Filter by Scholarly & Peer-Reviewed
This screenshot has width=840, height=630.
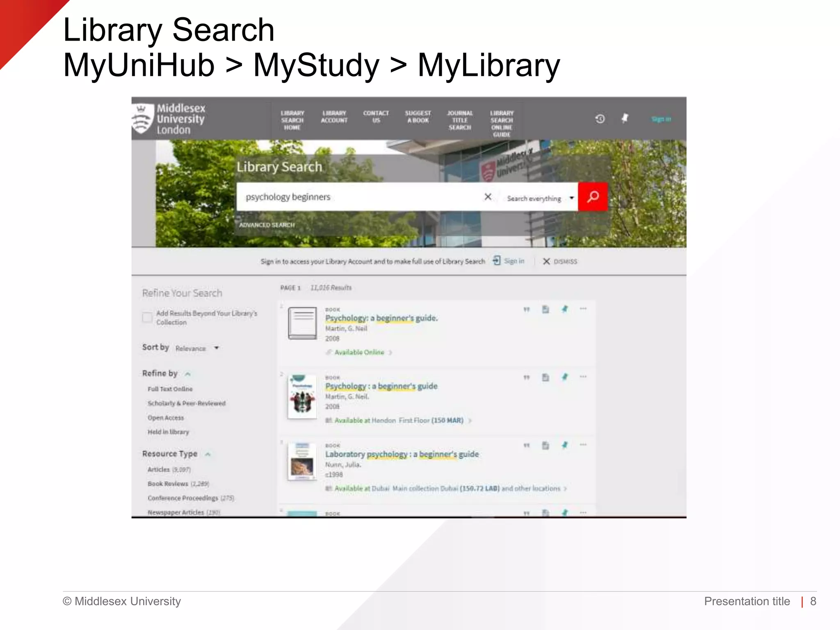pyautogui.click(x=187, y=403)
